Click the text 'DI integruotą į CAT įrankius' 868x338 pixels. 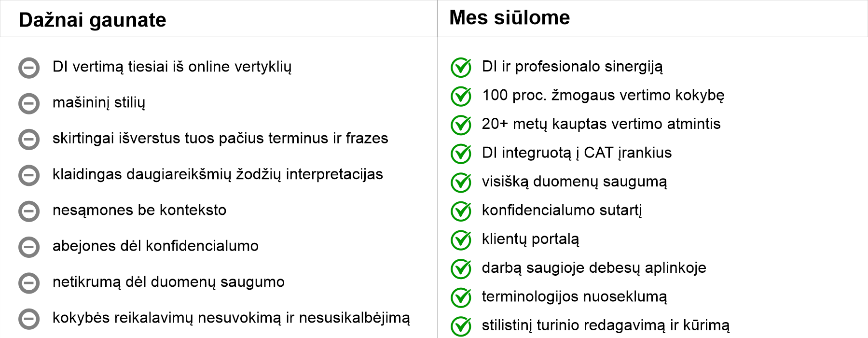coord(577,153)
